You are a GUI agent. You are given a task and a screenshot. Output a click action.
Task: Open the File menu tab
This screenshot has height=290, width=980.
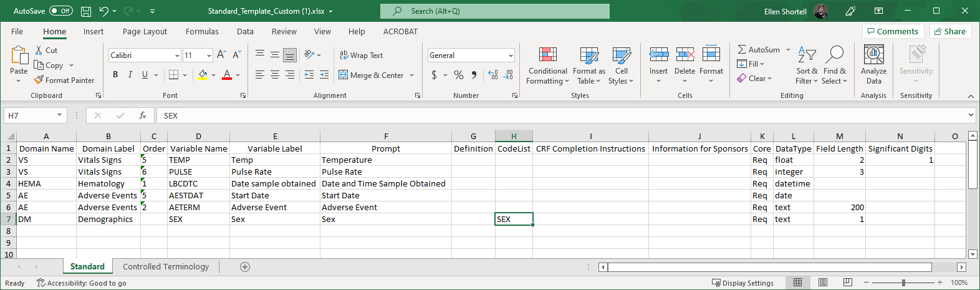(17, 31)
